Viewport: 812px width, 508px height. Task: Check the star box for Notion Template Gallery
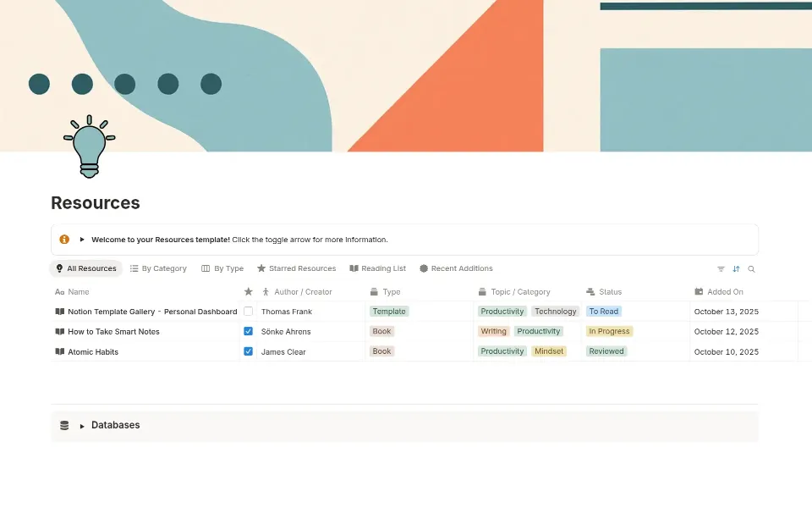248,312
